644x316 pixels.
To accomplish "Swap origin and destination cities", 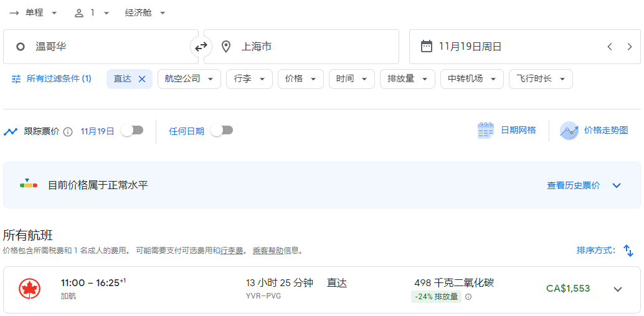I will [201, 47].
